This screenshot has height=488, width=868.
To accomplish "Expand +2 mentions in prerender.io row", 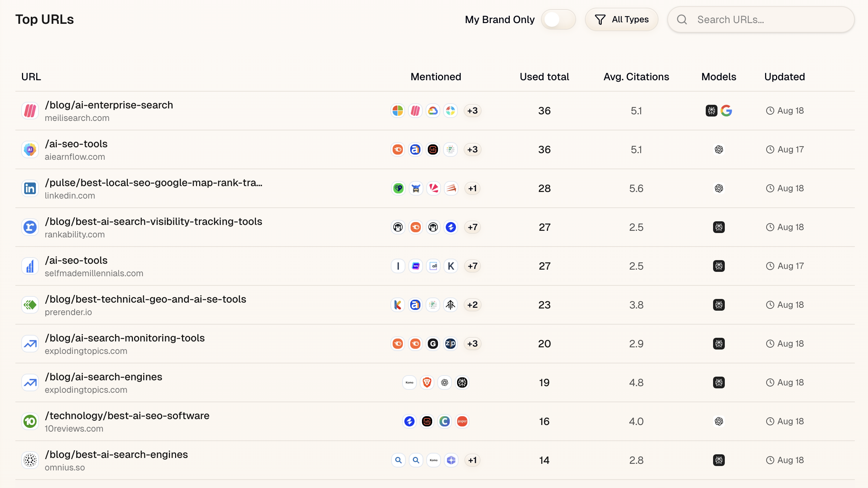I will 472,305.
